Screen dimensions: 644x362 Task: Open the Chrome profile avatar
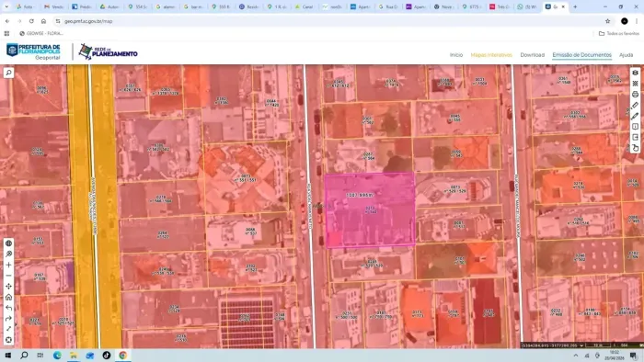[625, 21]
